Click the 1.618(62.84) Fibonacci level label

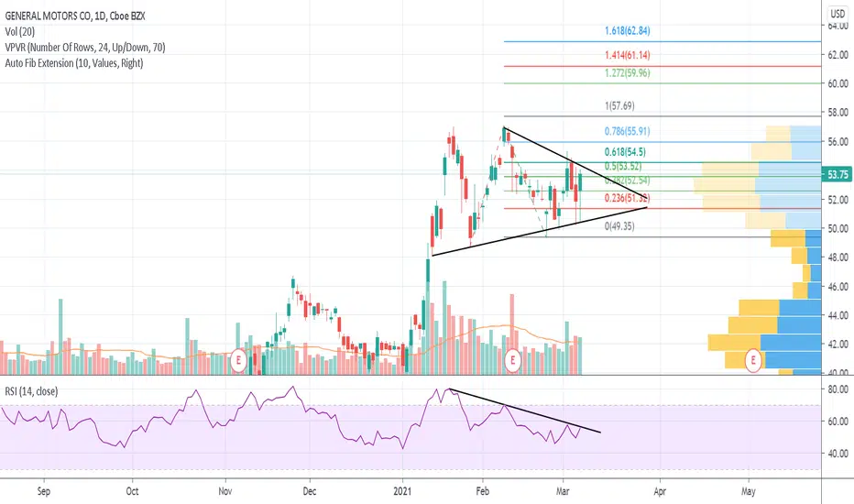tap(627, 31)
